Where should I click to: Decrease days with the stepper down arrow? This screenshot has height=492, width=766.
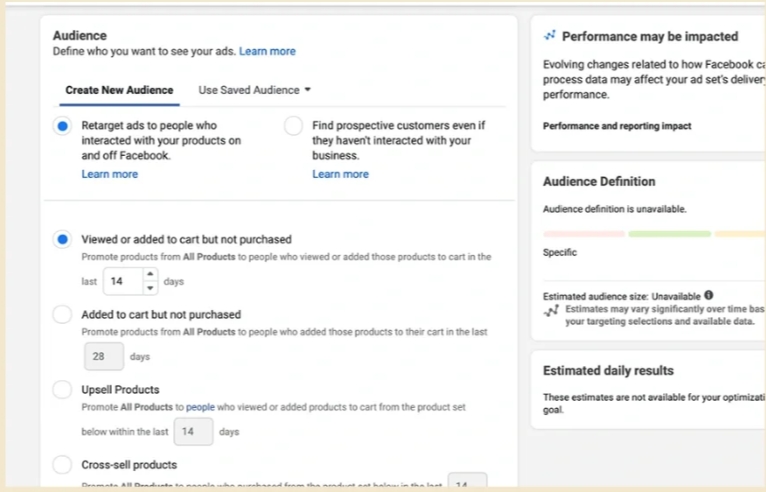coord(150,288)
